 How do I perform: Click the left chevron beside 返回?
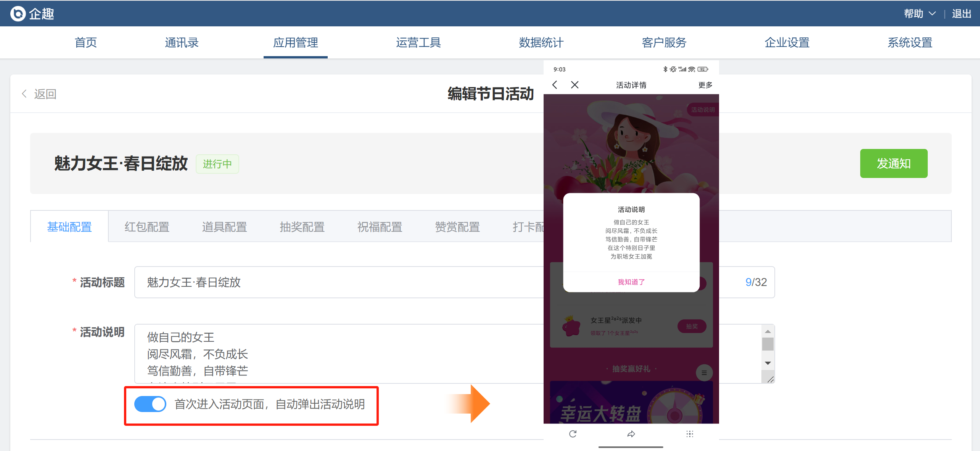24,94
